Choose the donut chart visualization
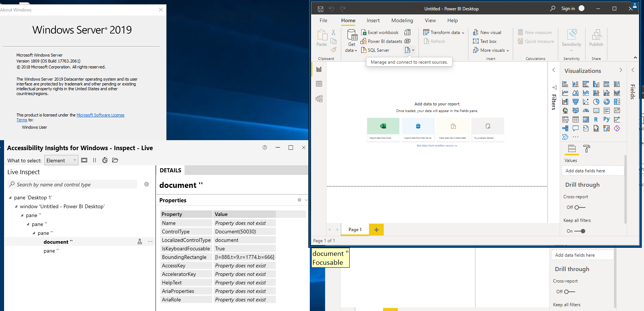 [606, 102]
